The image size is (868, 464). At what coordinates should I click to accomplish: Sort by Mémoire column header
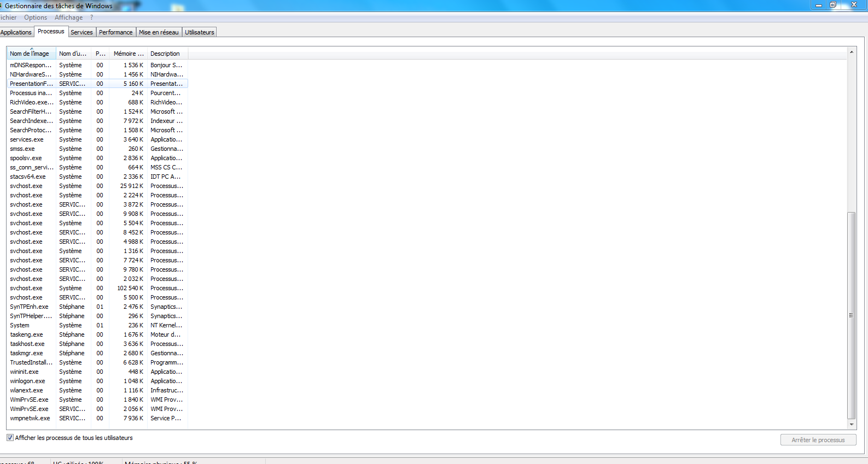(x=128, y=54)
